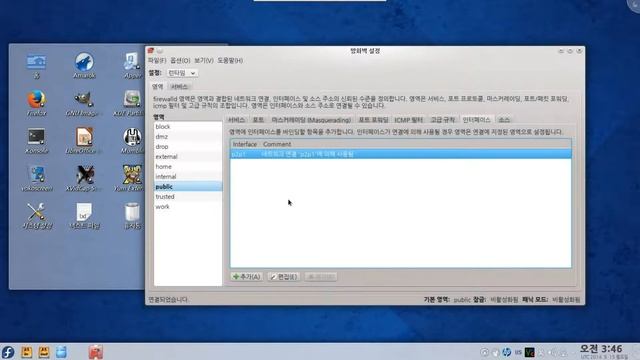
Task: Open the 인터페이스 tab
Action: click(x=476, y=120)
